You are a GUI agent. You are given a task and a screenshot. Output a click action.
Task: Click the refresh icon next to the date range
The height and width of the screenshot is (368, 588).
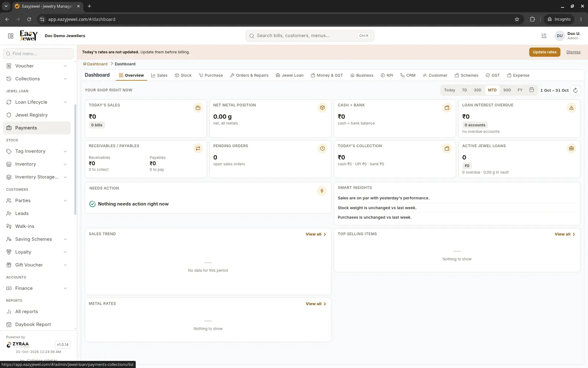[x=576, y=90]
